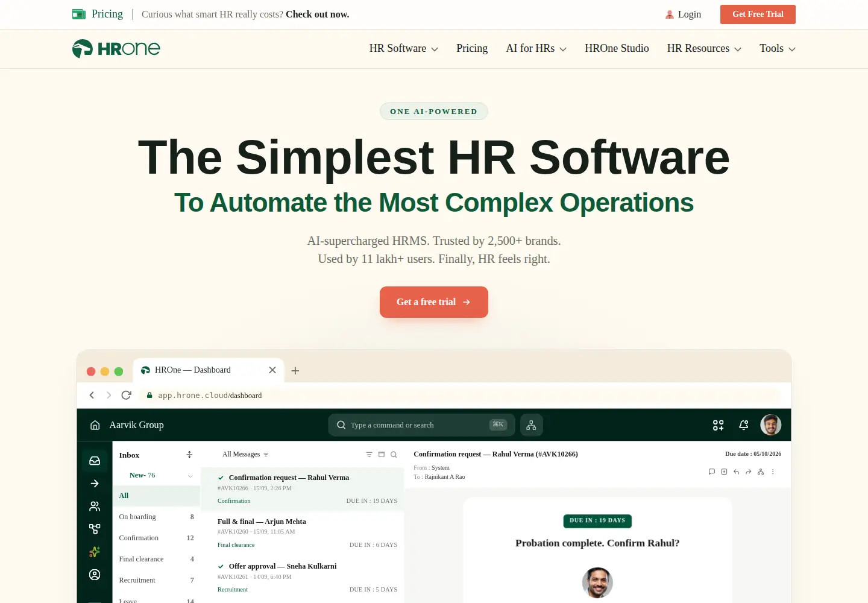This screenshot has height=603, width=868.
Task: Select the inbox icon in the dashboard sidebar
Action: (95, 461)
